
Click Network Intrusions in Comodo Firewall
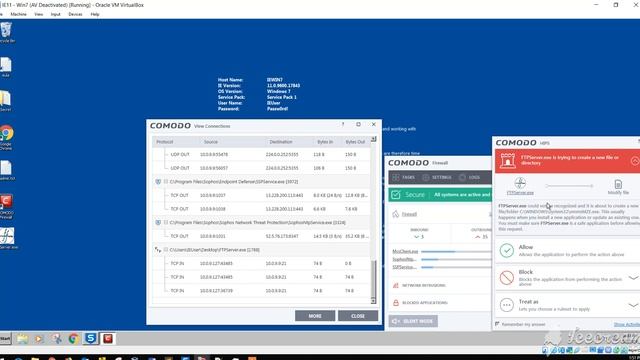click(x=424, y=285)
